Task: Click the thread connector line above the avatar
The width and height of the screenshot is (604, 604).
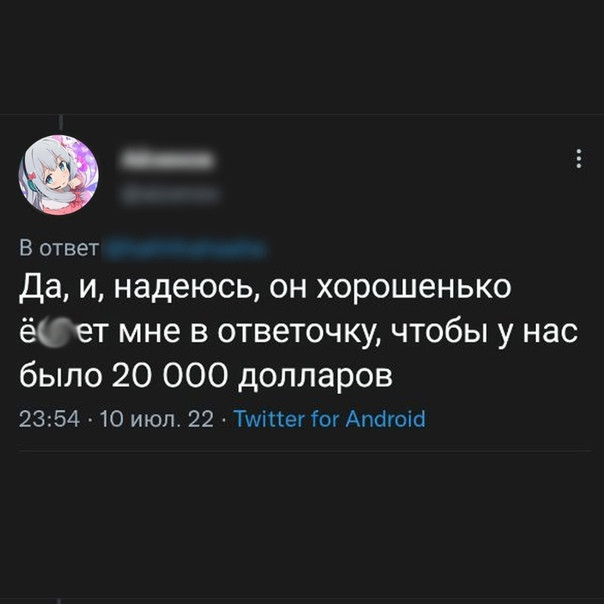Action: coord(61,122)
